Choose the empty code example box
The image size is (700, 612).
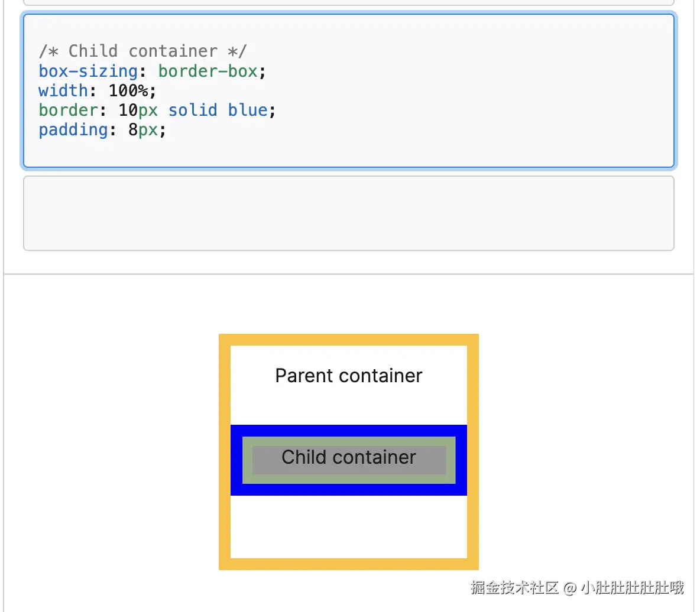(349, 213)
